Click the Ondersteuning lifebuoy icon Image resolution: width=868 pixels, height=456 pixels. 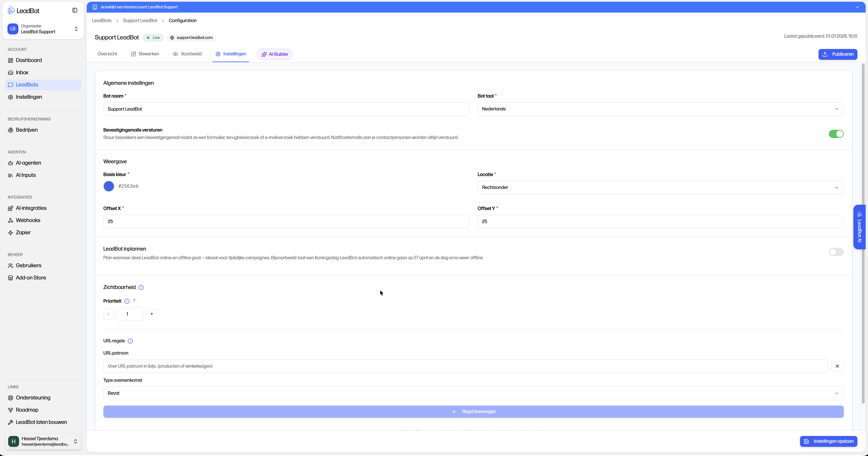point(10,398)
